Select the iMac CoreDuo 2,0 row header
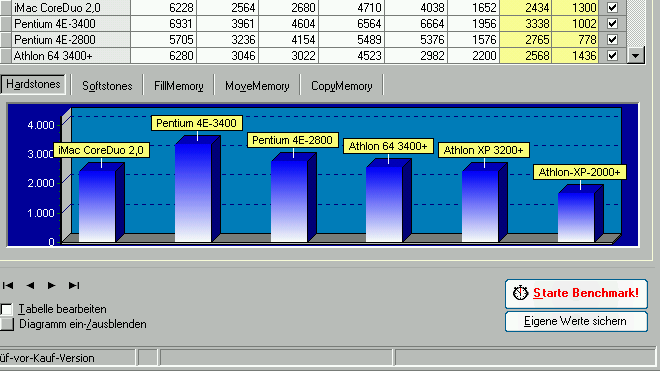 tap(5, 8)
